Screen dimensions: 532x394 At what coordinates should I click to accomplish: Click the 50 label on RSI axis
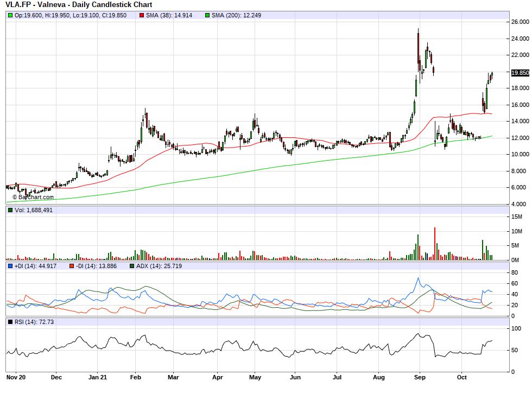coord(515,350)
